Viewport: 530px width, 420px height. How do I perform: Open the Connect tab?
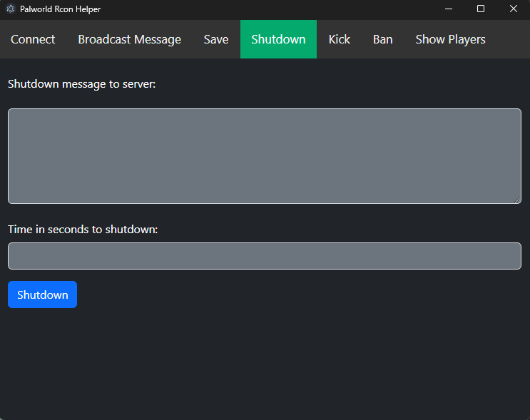coord(33,39)
